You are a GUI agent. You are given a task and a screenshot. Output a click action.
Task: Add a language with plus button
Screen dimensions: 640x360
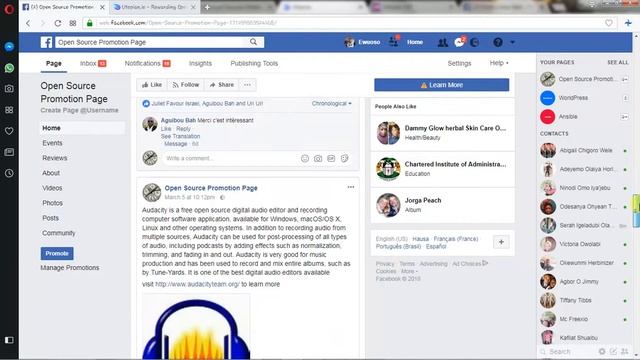501,242
